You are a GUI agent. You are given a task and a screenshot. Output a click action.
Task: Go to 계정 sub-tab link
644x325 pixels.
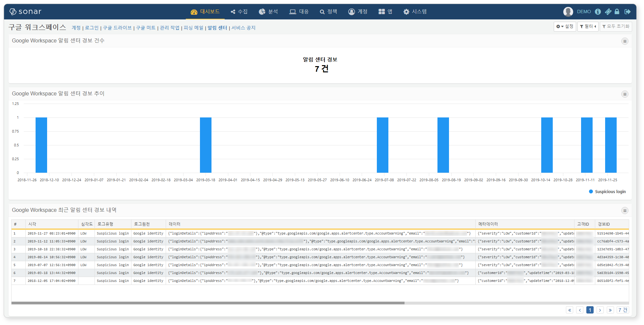pos(76,28)
